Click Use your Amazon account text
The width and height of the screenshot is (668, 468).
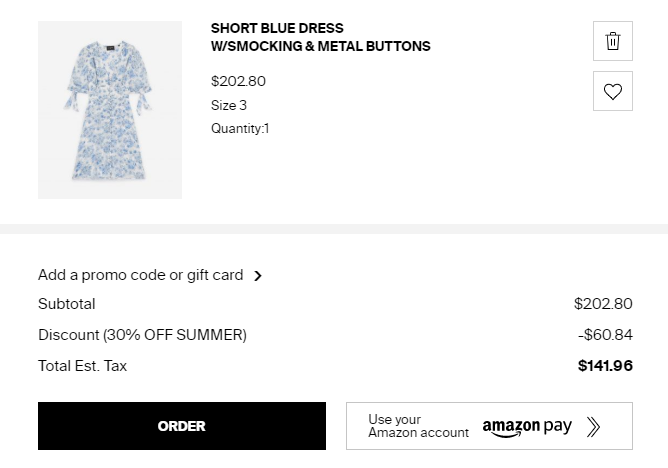pos(418,426)
